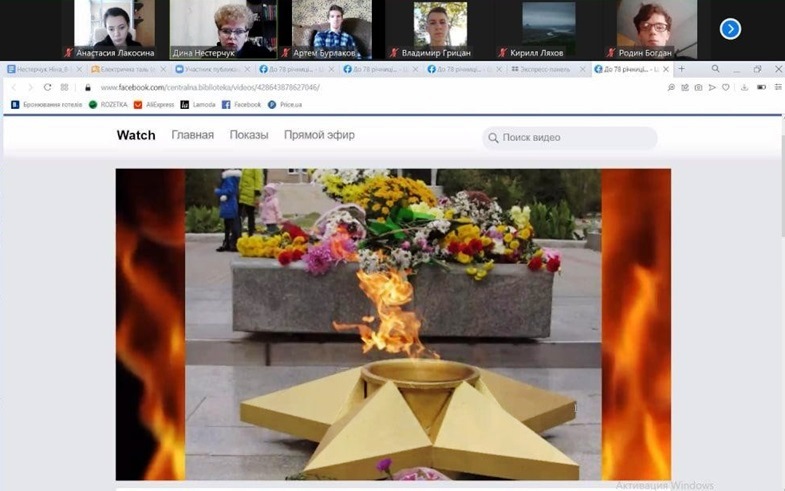The image size is (785, 491).
Task: Close the active 'До 78 річниці' tab
Action: point(666,70)
